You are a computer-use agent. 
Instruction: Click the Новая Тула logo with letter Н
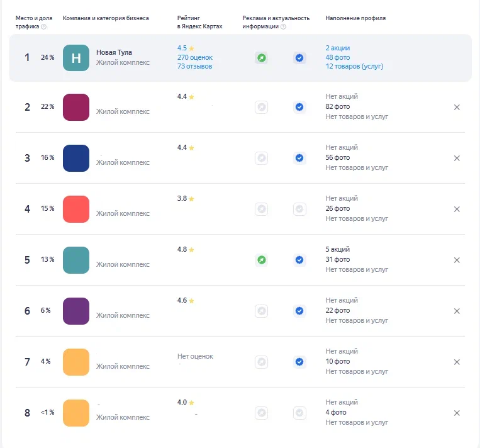pyautogui.click(x=76, y=58)
